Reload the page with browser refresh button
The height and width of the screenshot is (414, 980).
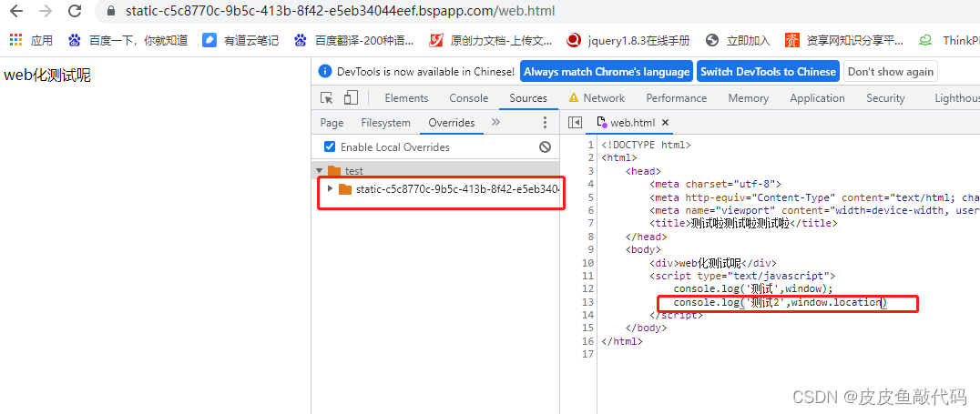point(75,12)
